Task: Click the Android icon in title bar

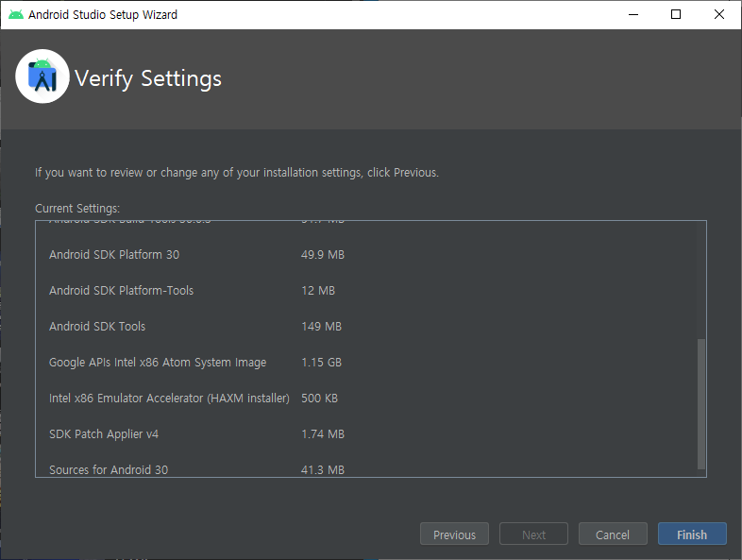Action: (x=16, y=15)
